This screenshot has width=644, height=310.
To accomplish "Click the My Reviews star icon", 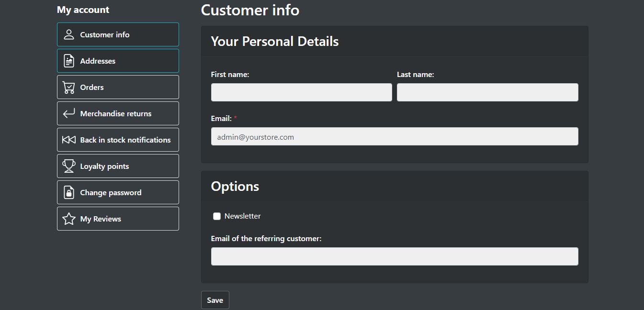I will (x=69, y=219).
